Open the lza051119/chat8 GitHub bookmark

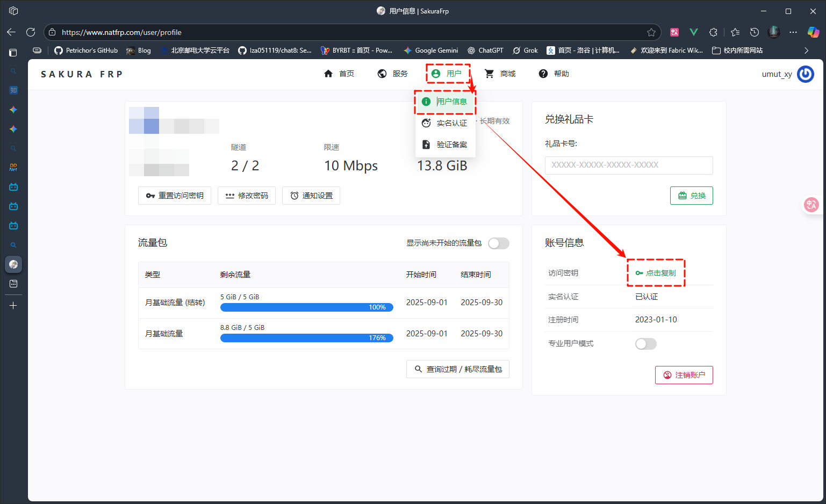click(x=275, y=51)
